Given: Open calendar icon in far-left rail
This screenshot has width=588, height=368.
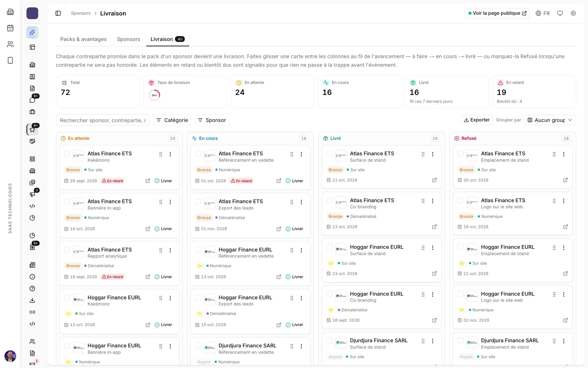Looking at the screenshot, I should point(10,28).
